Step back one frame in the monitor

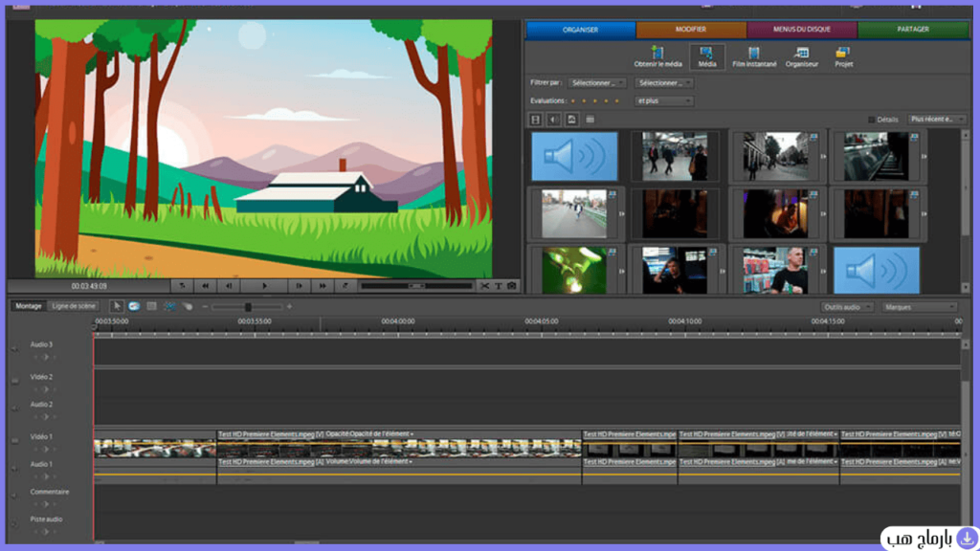(x=229, y=286)
